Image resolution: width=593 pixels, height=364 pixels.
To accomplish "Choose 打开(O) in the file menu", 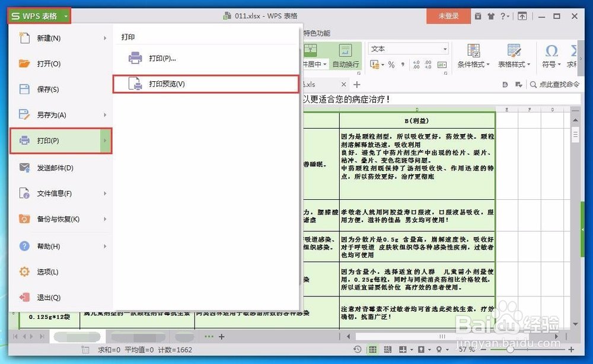I will pyautogui.click(x=60, y=64).
